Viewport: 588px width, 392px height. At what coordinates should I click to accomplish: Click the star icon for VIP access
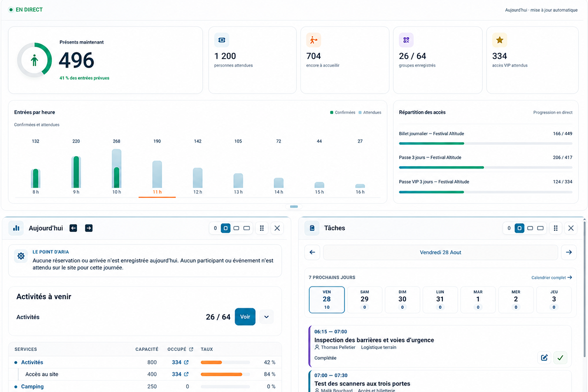point(499,40)
